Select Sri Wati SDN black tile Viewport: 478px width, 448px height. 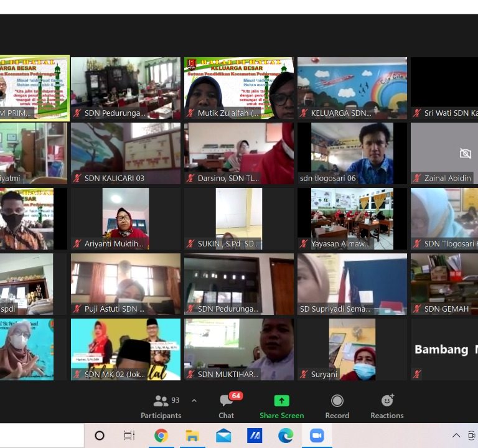tap(444, 88)
